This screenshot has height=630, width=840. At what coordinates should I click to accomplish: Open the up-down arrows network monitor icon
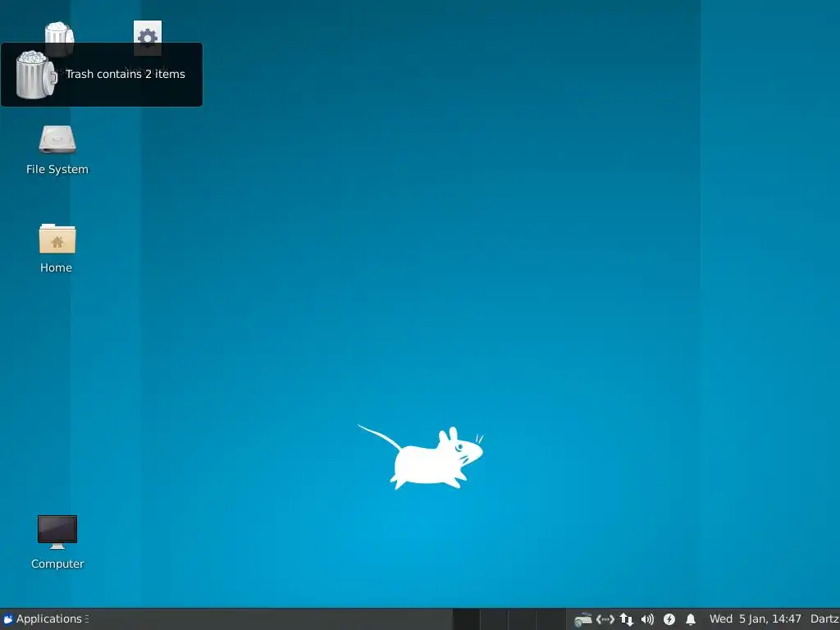point(626,619)
